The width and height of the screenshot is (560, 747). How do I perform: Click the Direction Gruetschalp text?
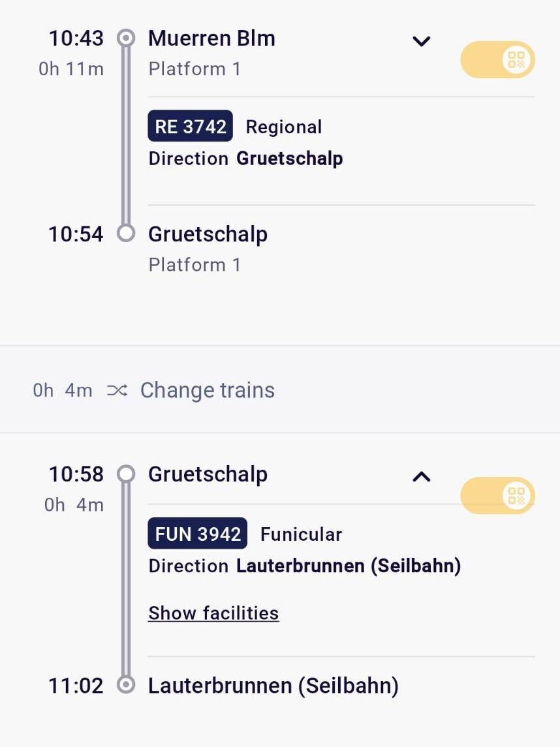(x=245, y=159)
